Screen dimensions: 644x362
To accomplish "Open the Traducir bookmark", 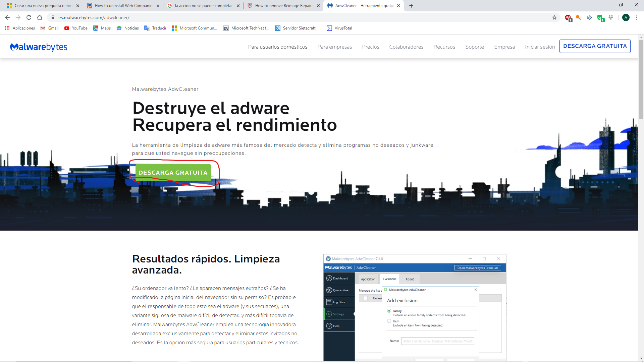I will (155, 28).
